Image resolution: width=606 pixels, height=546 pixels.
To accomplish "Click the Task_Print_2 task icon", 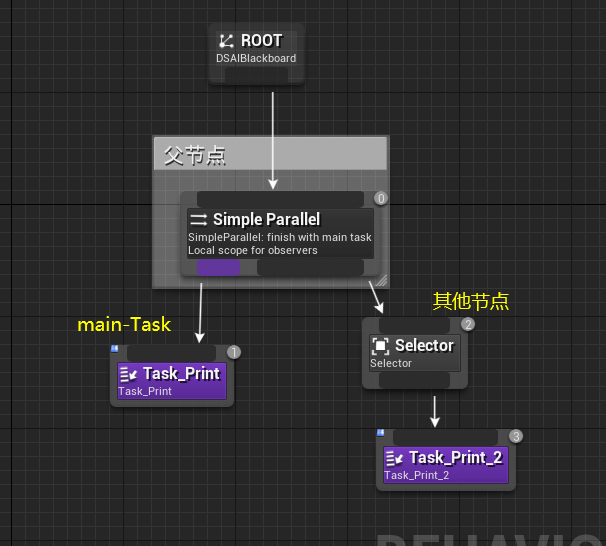I will 394,458.
